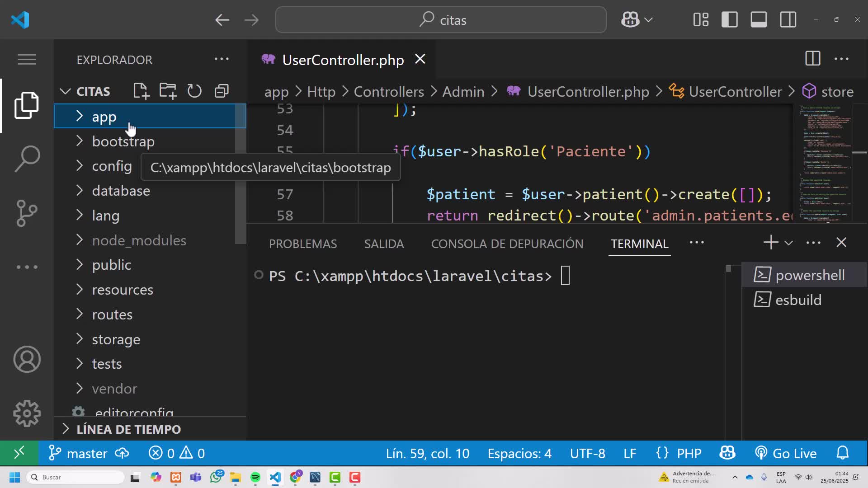This screenshot has height=488, width=868.
Task: Change the LF end of line sequence
Action: point(630,453)
